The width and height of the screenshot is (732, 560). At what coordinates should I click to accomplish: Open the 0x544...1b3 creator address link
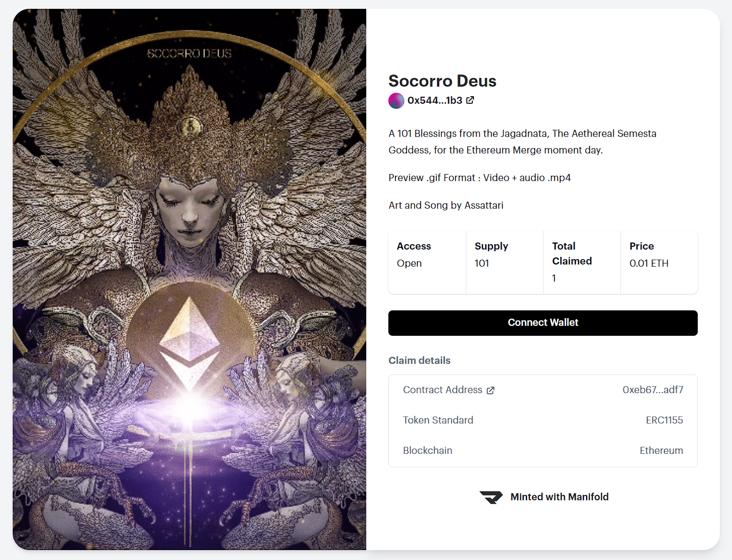(435, 101)
